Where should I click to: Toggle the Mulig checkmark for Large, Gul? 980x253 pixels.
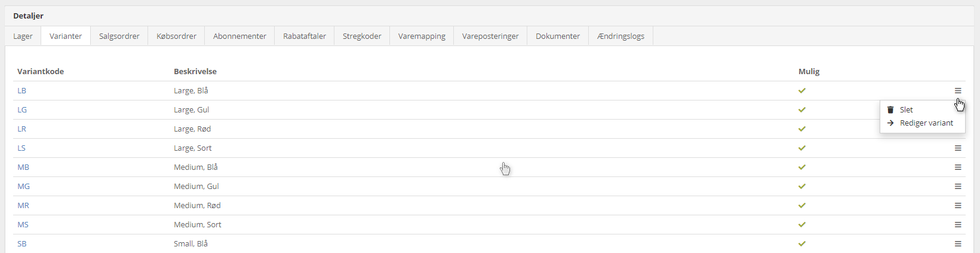pos(802,110)
